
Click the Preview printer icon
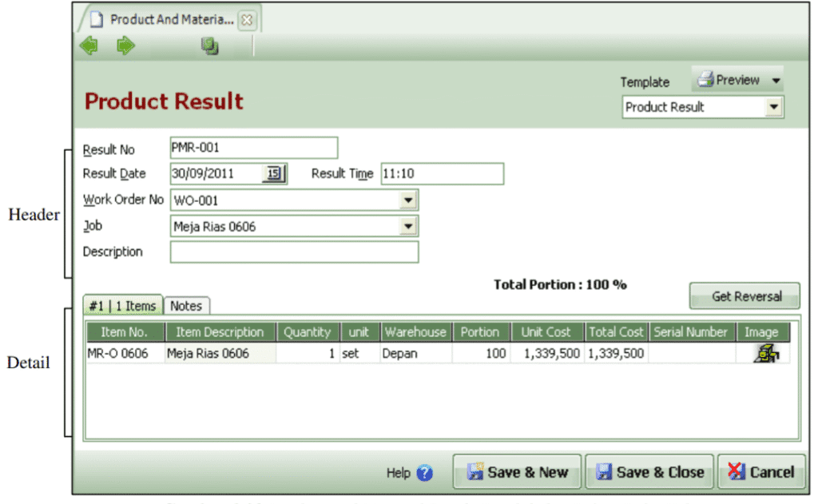(705, 79)
